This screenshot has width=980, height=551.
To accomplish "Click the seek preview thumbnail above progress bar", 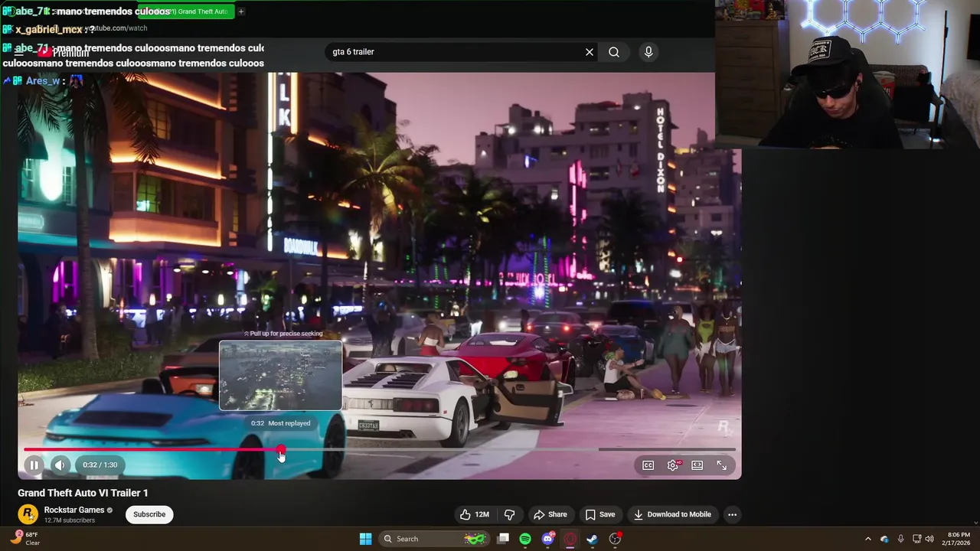I will click(281, 376).
